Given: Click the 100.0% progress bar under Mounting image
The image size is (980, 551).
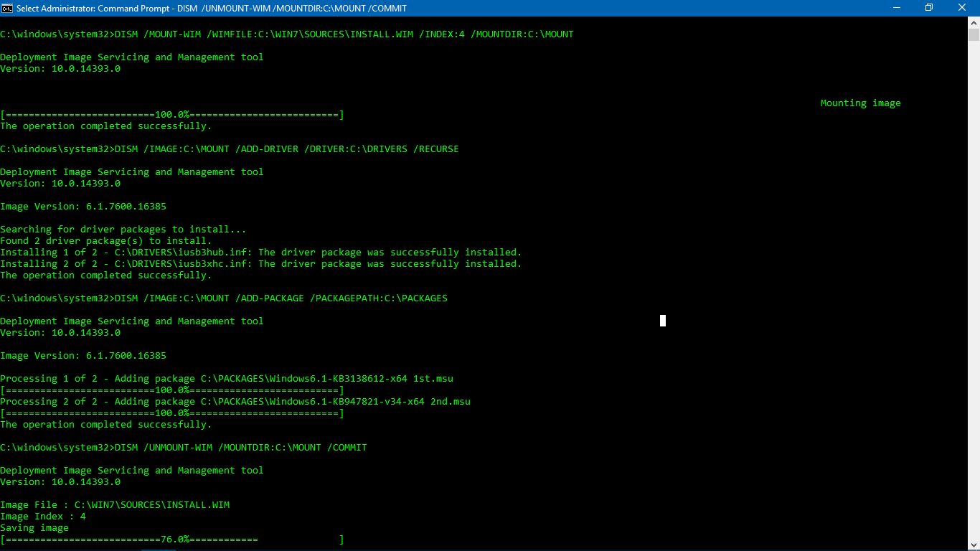Looking at the screenshot, I should tap(172, 115).
